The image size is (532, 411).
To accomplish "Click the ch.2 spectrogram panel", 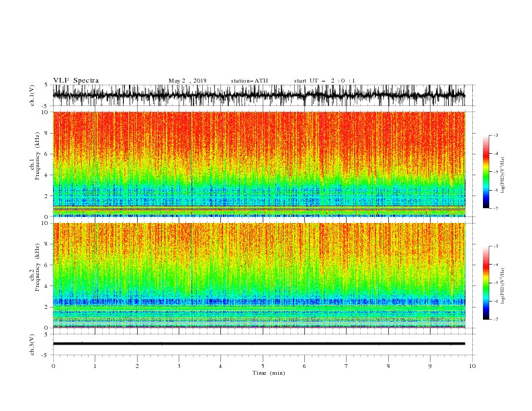I will tap(259, 275).
